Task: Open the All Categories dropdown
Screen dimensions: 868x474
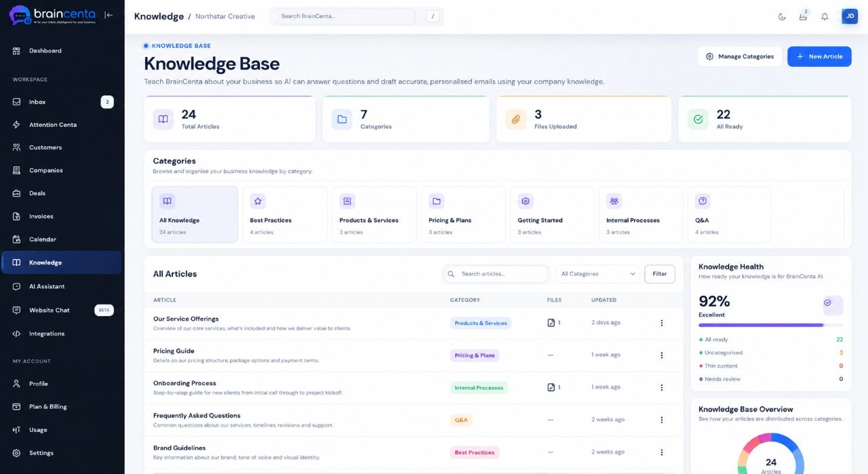Action: (597, 274)
